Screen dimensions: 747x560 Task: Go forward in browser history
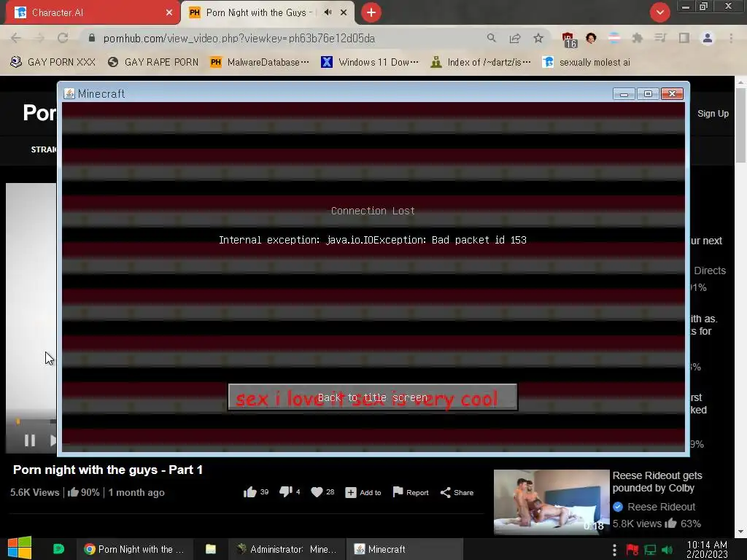[x=39, y=38]
